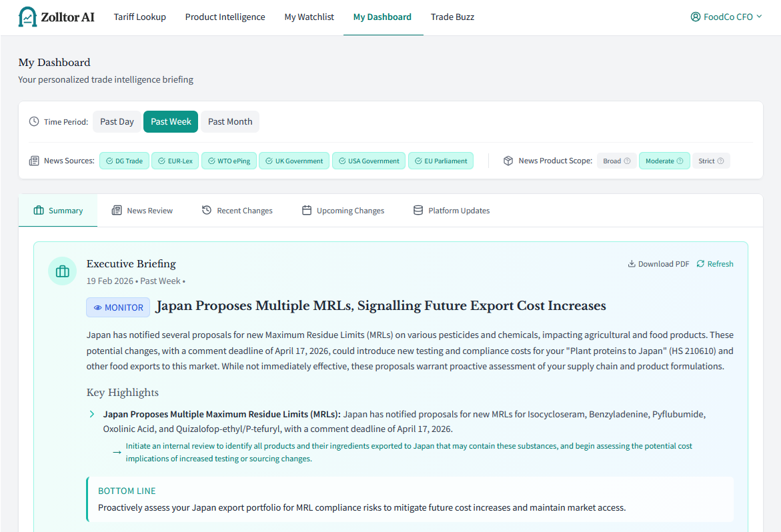Switch to the News Review tab
Screen dimensions: 781x532
(x=143, y=211)
